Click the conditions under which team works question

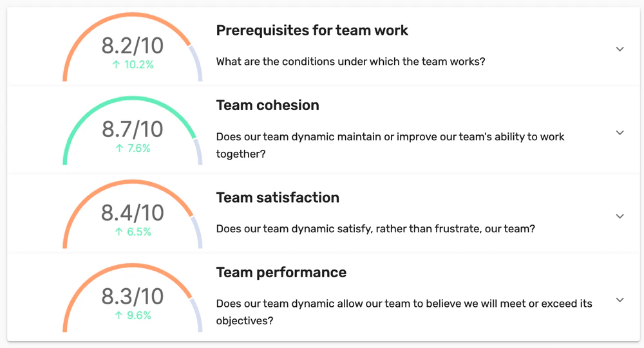[x=351, y=62]
